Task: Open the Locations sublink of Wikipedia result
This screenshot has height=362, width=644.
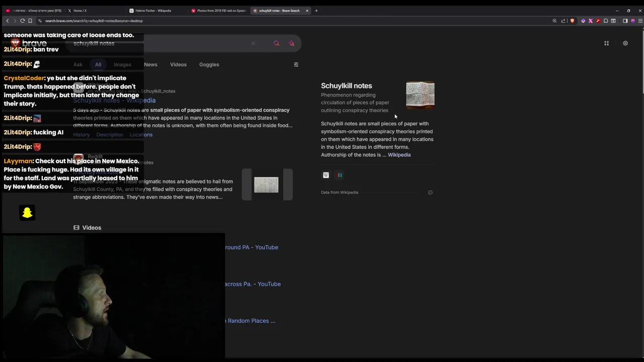Action: coord(141,135)
